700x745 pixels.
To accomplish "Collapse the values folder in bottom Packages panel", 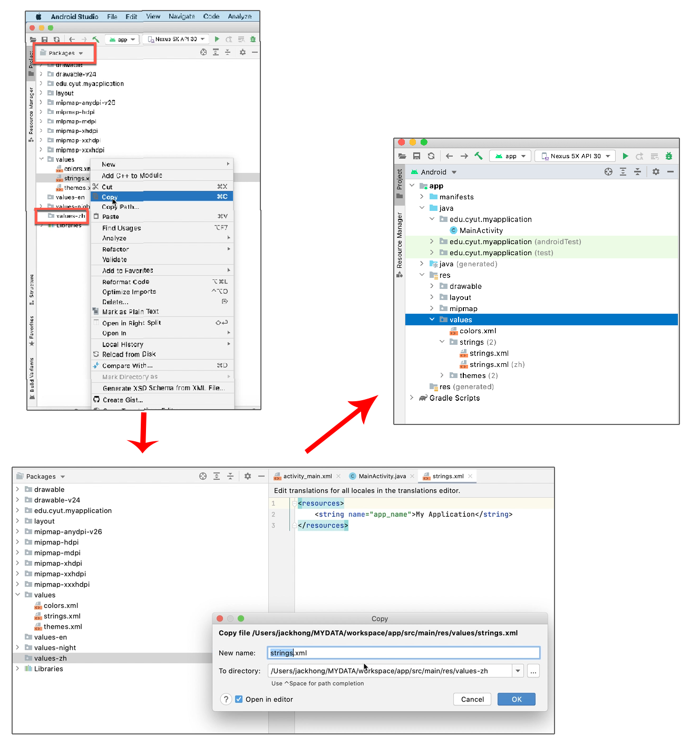I will pos(18,595).
